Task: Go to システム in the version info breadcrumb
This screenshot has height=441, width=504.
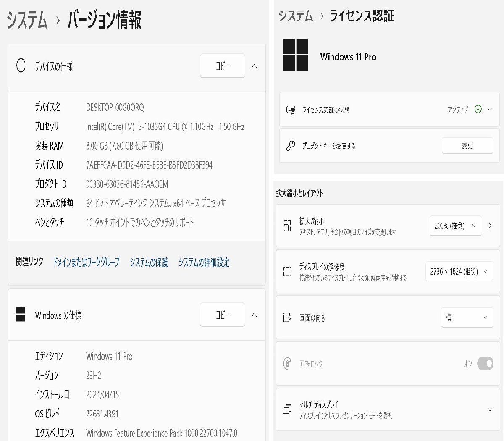Action: 27,20
